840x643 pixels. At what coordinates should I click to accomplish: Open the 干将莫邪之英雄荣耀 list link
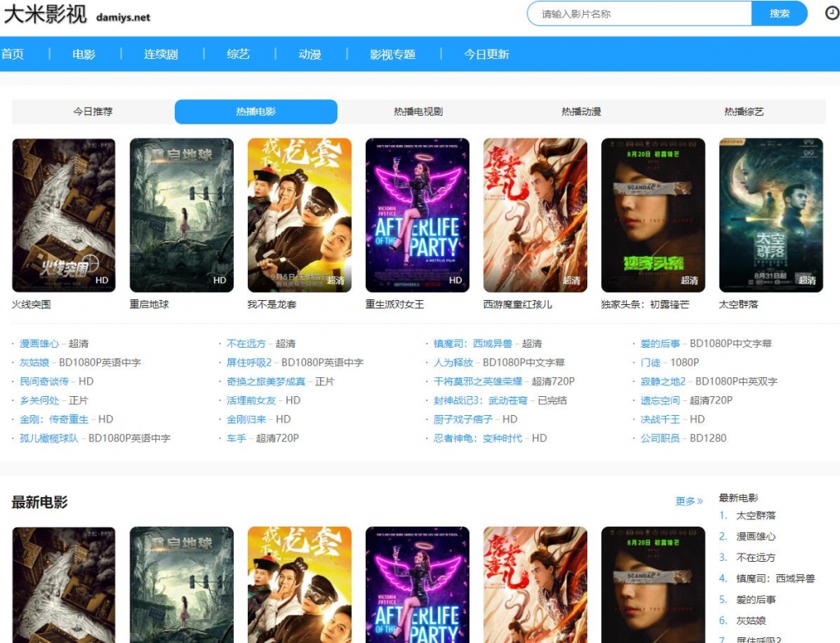coord(478,381)
